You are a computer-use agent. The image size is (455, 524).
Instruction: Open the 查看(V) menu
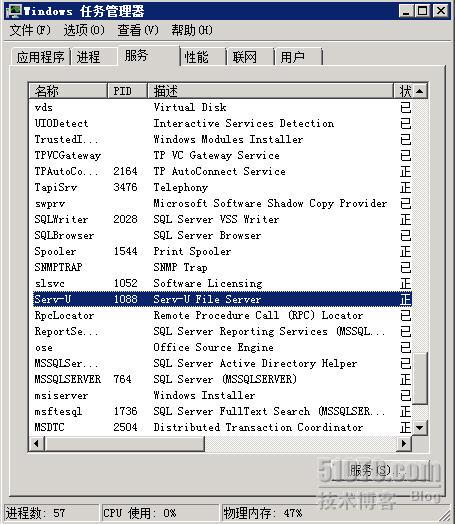138,30
